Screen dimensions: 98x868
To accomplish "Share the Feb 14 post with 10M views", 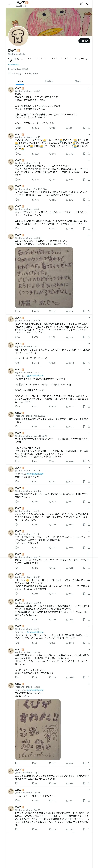I will pos(89,180).
